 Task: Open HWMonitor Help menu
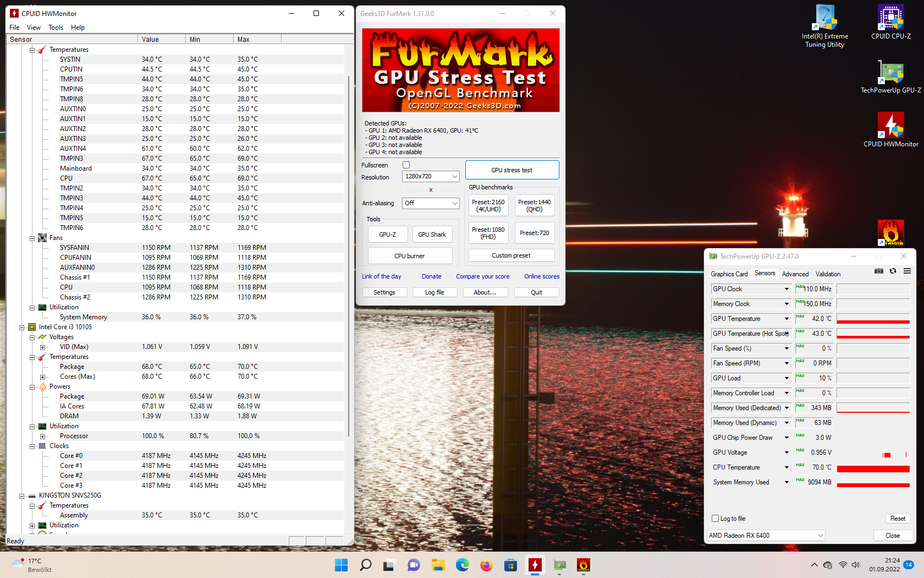coord(78,27)
